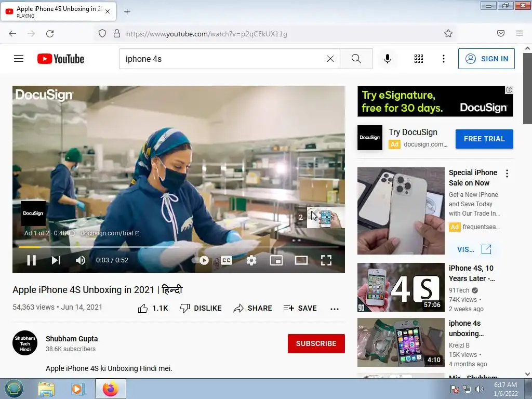Open a new browser tab
Image resolution: width=532 pixels, height=399 pixels.
127,12
